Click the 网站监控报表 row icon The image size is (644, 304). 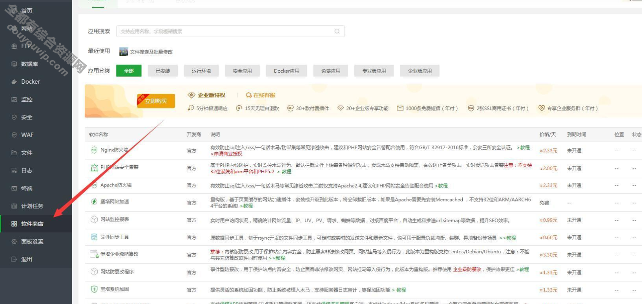(x=94, y=219)
